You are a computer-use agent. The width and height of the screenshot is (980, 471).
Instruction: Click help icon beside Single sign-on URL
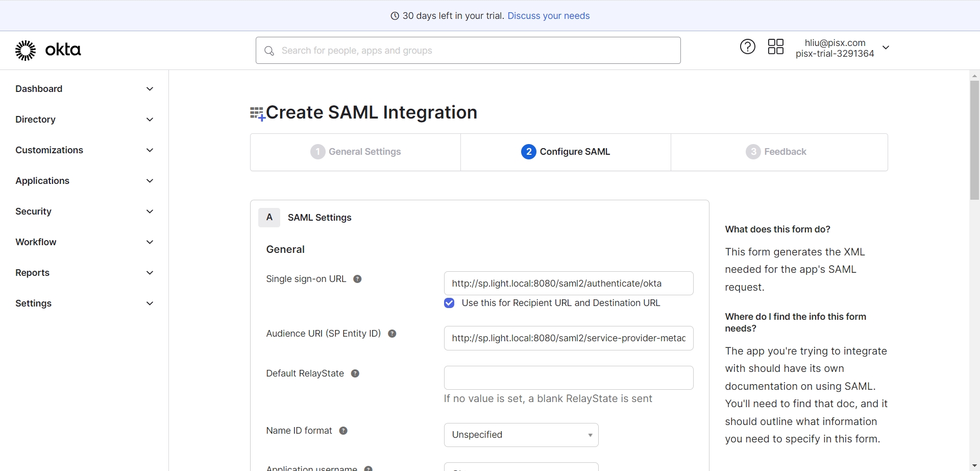(357, 279)
